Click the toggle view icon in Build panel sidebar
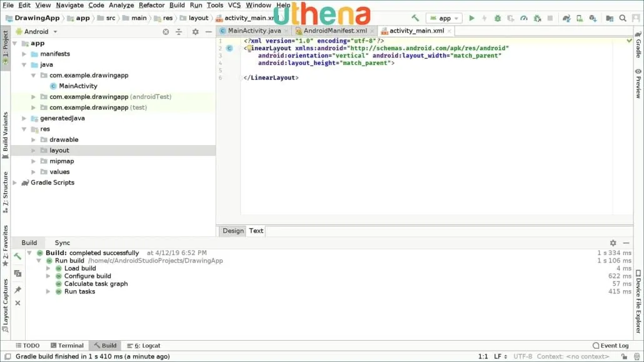Image resolution: width=644 pixels, height=362 pixels. (x=18, y=273)
